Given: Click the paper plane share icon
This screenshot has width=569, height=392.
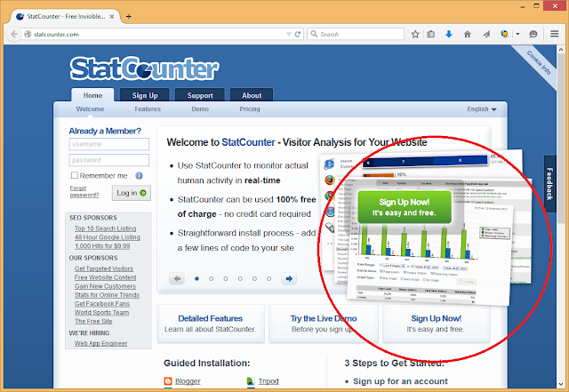Looking at the screenshot, I should pos(486,34).
